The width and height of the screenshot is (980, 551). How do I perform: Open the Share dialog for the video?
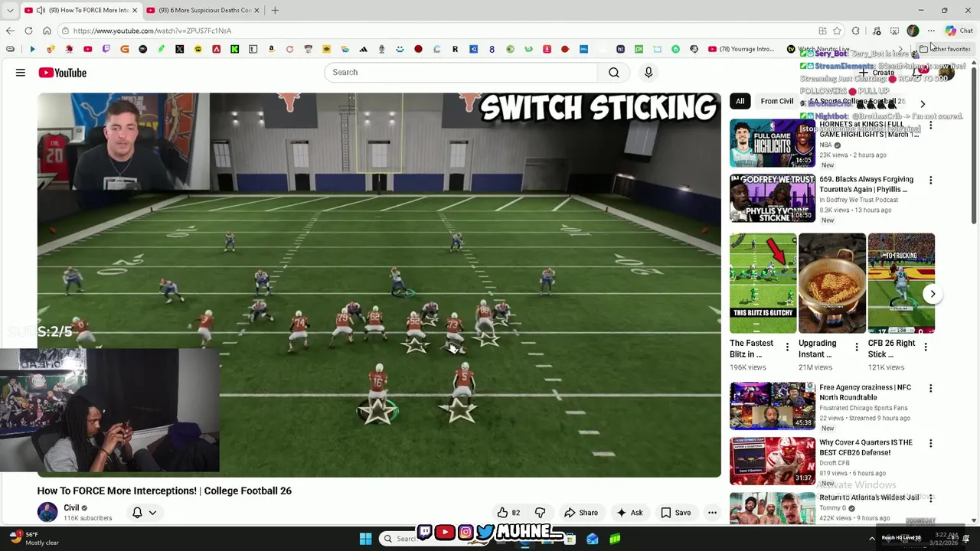click(x=581, y=513)
